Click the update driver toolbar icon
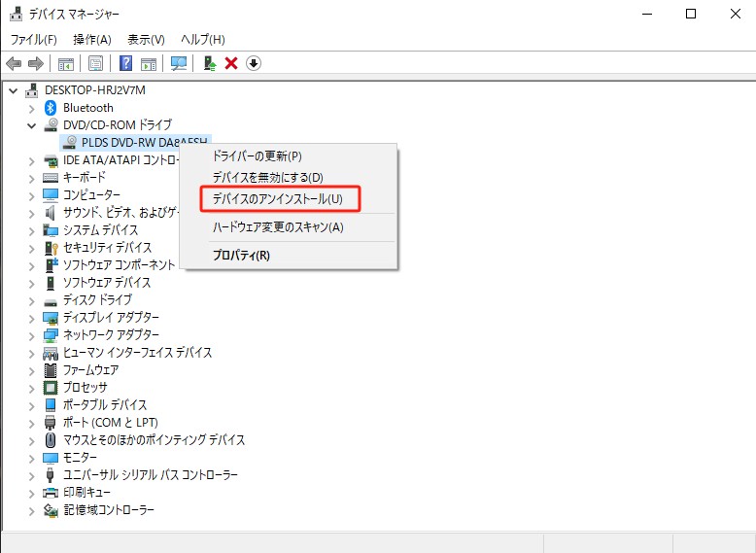The image size is (756, 553). [x=209, y=63]
